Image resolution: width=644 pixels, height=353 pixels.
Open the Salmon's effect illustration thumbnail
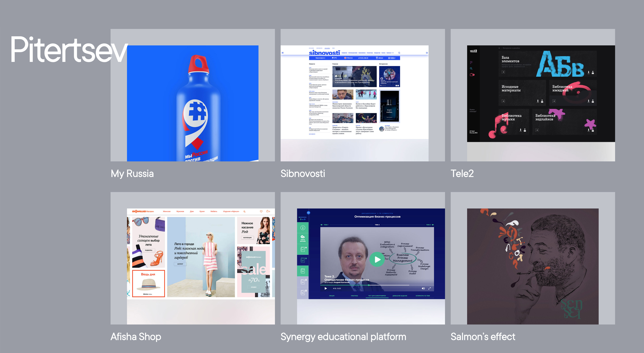533,266
